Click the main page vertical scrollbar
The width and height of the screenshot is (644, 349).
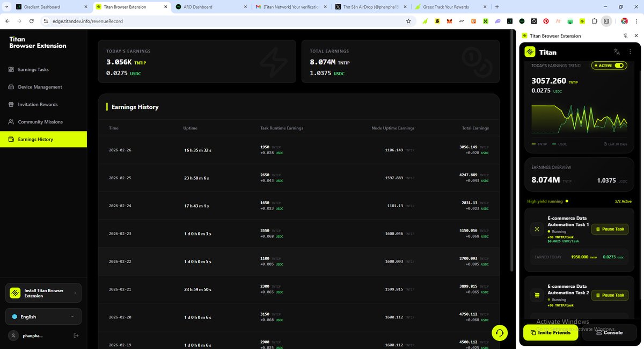click(x=512, y=150)
